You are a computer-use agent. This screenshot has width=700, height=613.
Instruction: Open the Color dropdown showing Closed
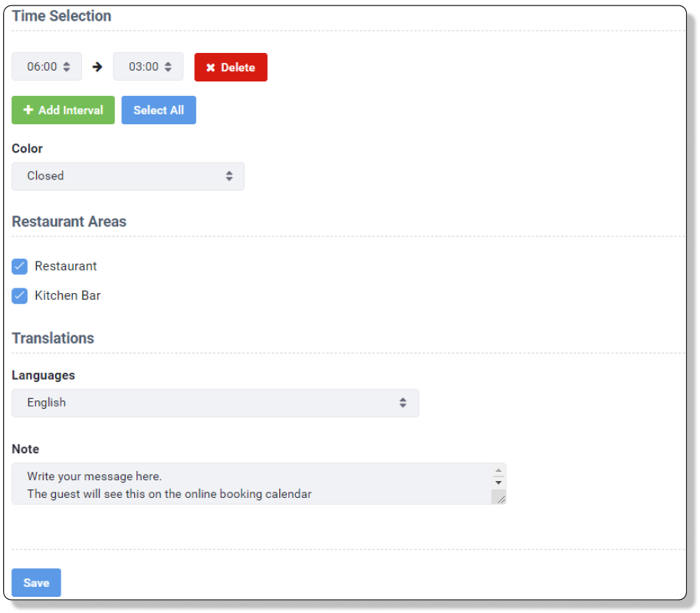tap(123, 176)
